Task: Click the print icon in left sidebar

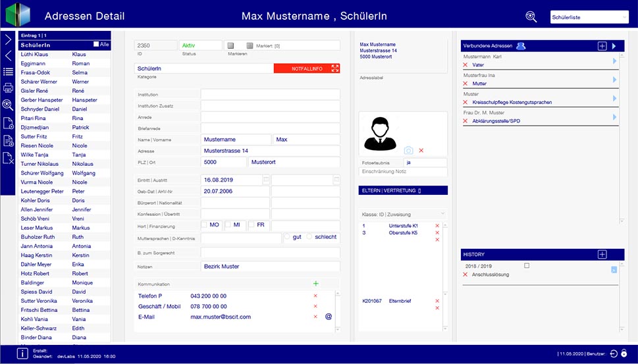Action: click(8, 88)
